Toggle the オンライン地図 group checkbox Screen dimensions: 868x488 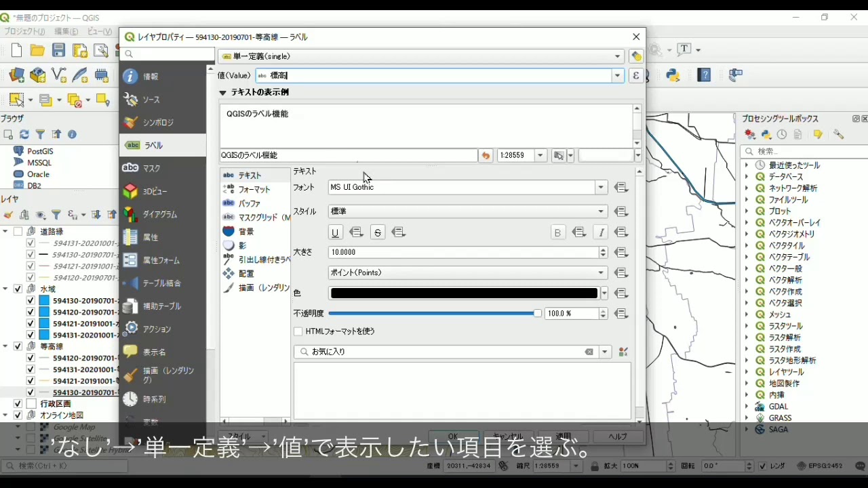tap(18, 415)
